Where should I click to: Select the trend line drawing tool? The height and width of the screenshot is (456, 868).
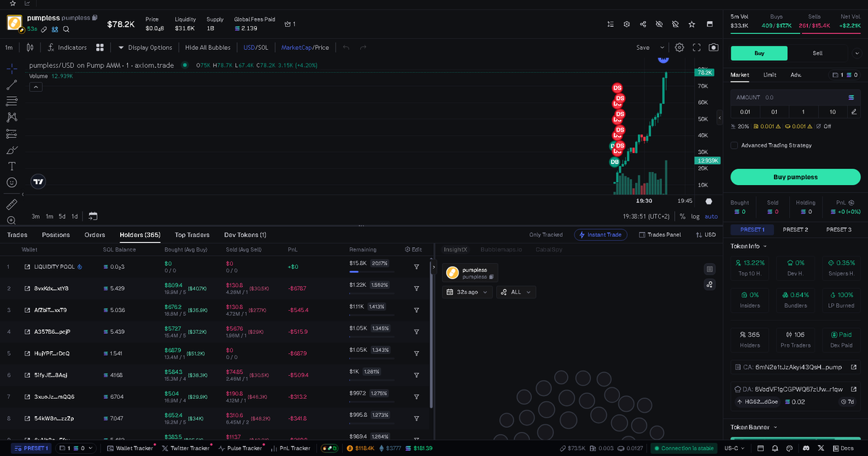coord(12,85)
